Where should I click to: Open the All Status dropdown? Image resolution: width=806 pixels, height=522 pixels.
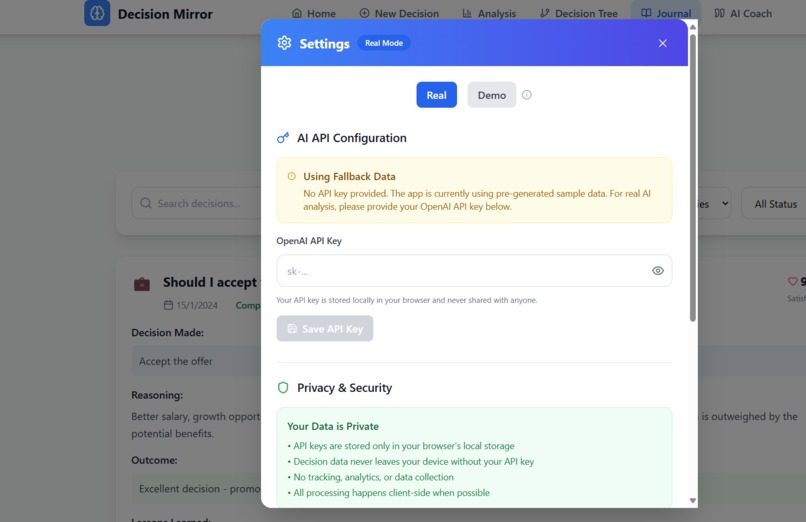pyautogui.click(x=775, y=204)
